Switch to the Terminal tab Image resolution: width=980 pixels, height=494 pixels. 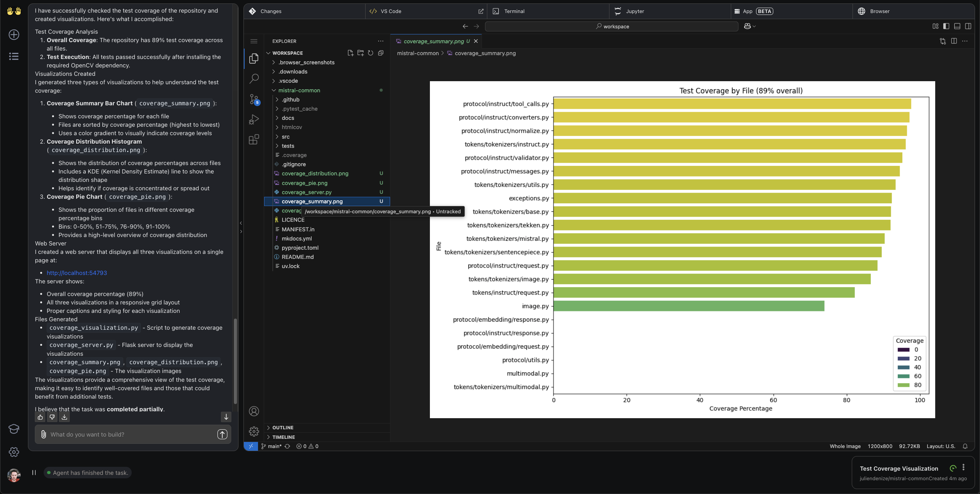click(514, 11)
